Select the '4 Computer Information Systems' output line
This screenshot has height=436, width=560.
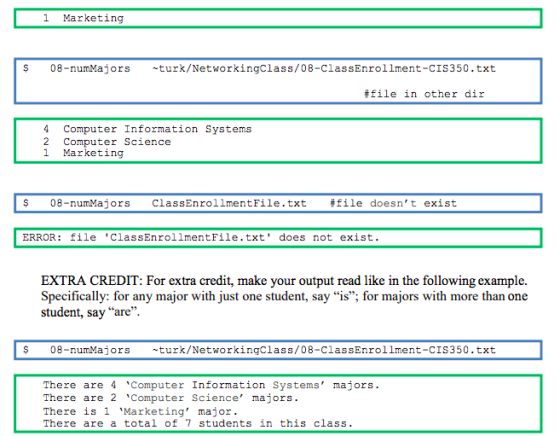[148, 129]
